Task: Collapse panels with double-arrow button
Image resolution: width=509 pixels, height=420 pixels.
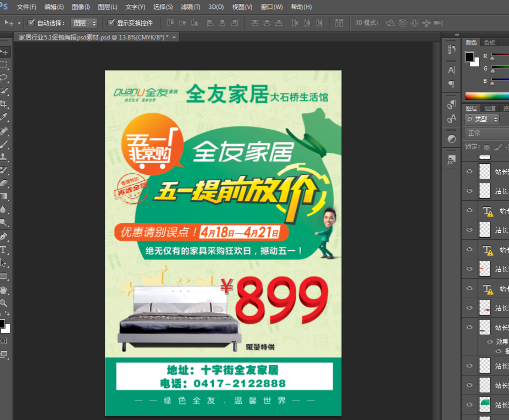Action: click(x=457, y=34)
